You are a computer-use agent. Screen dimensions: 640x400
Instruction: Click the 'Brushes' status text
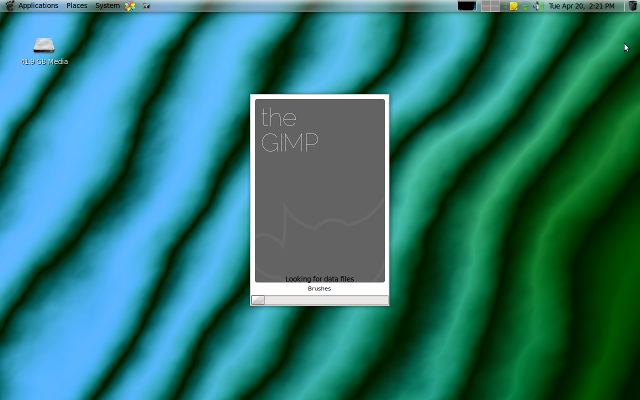click(x=319, y=289)
